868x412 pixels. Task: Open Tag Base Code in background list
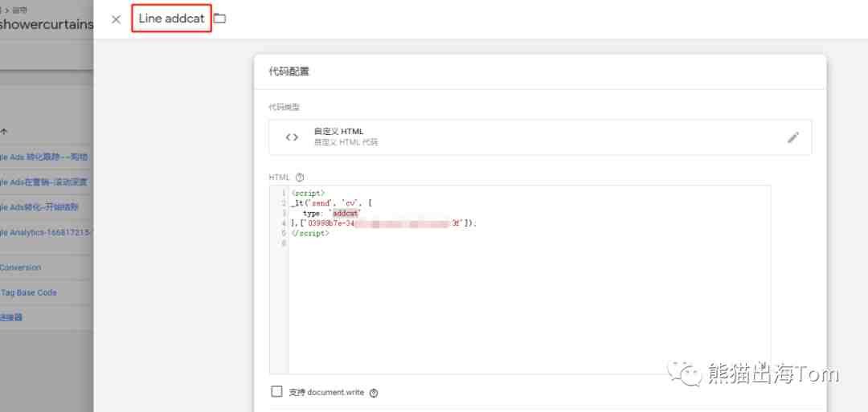[28, 292]
